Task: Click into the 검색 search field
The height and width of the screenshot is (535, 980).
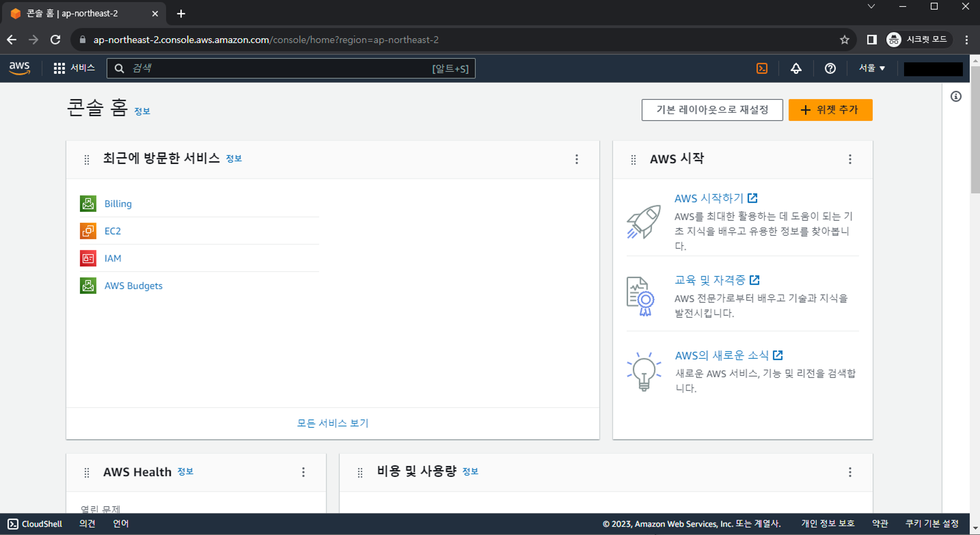Action: point(281,68)
